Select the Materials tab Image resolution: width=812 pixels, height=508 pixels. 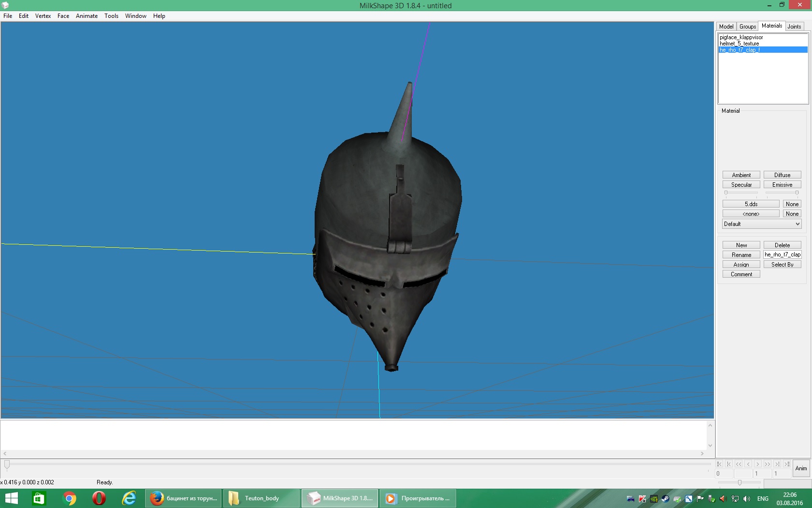point(771,26)
